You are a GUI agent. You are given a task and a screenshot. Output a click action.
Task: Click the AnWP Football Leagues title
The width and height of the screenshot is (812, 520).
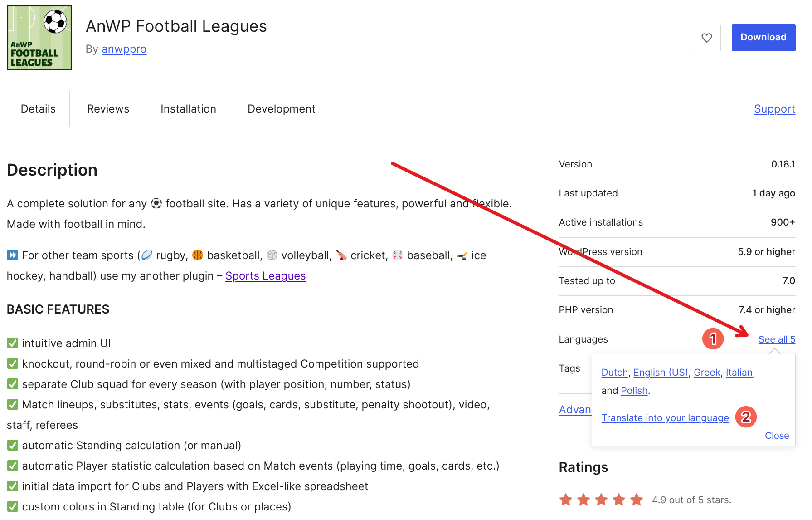coord(176,26)
